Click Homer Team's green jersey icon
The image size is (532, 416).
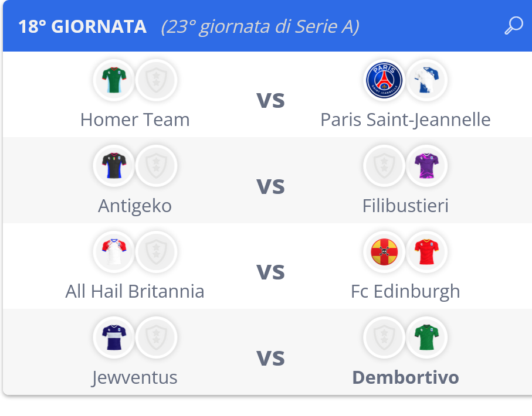[114, 80]
